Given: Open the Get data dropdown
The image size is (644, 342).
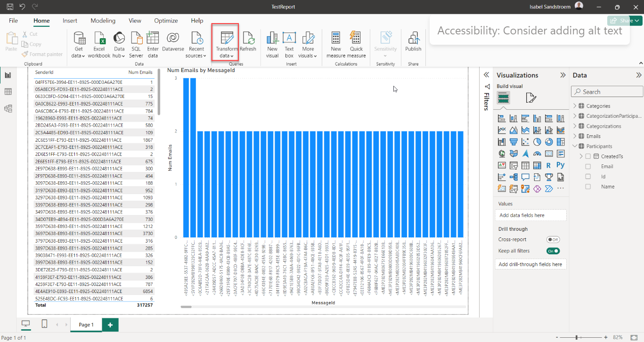Looking at the screenshot, I should 79,52.
